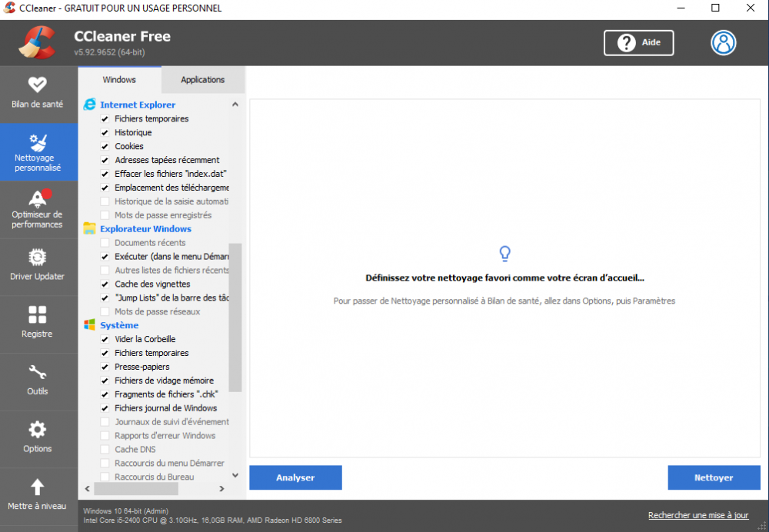
Task: Click Journaux de suivi d'événement label
Action: (171, 421)
